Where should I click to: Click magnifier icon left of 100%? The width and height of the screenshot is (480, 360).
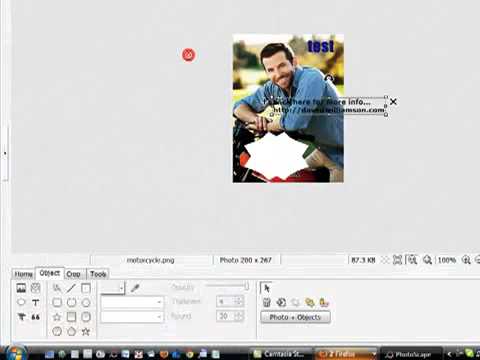427,260
